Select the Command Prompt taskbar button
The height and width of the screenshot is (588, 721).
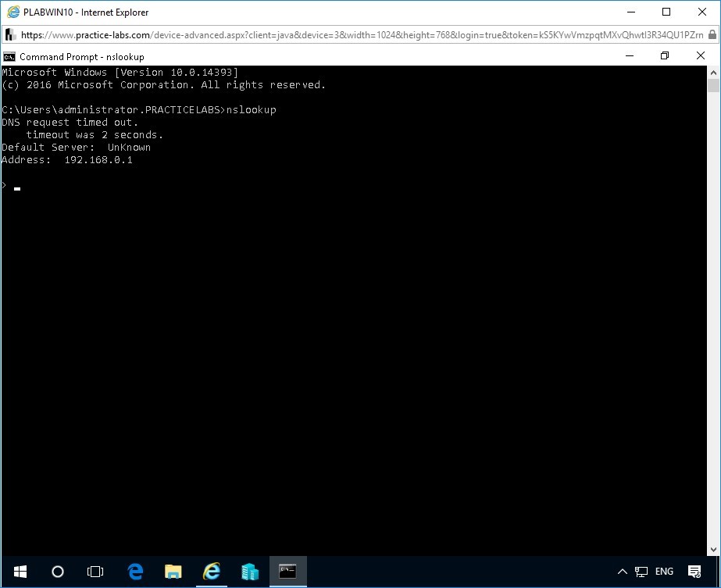tap(287, 572)
